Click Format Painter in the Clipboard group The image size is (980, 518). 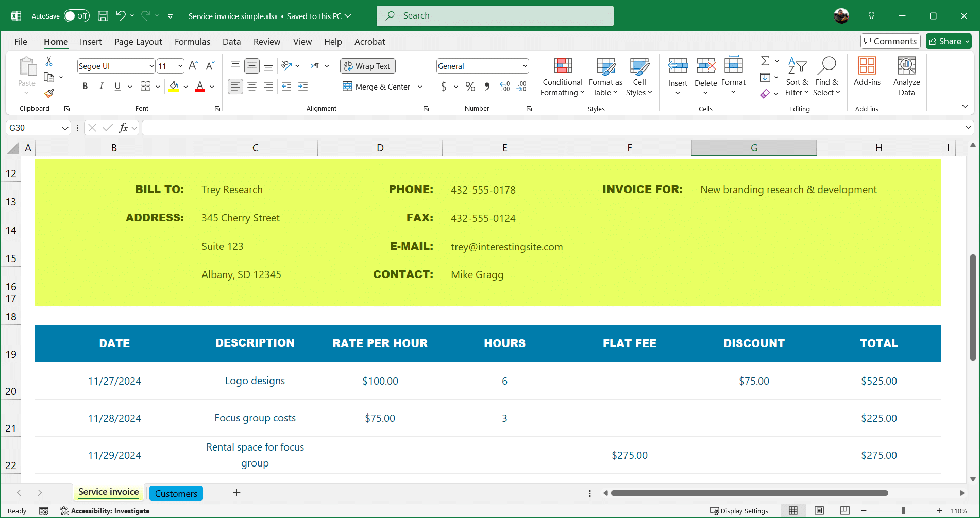coord(49,94)
